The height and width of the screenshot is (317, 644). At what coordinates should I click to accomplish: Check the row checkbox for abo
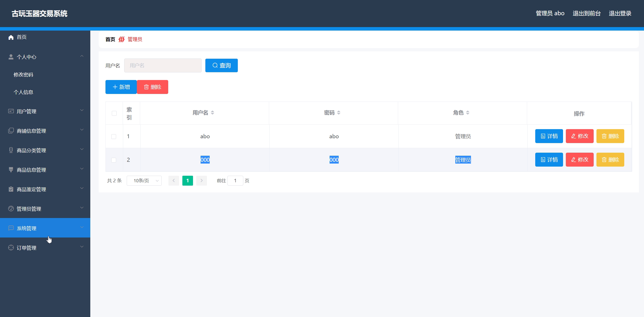point(114,136)
